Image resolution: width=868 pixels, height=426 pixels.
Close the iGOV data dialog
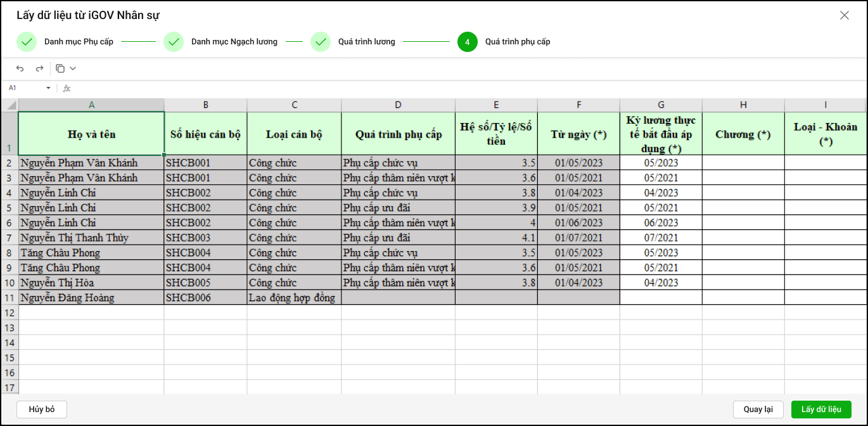pyautogui.click(x=844, y=15)
